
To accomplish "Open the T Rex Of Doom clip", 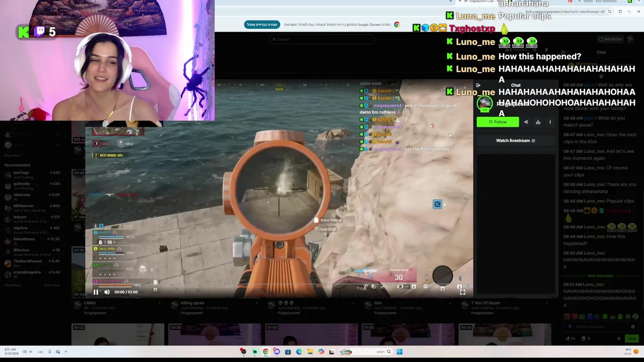I will click(486, 303).
